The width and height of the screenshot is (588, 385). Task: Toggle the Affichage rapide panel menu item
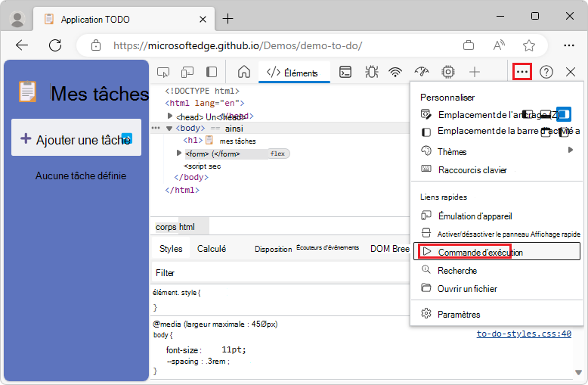(x=497, y=234)
